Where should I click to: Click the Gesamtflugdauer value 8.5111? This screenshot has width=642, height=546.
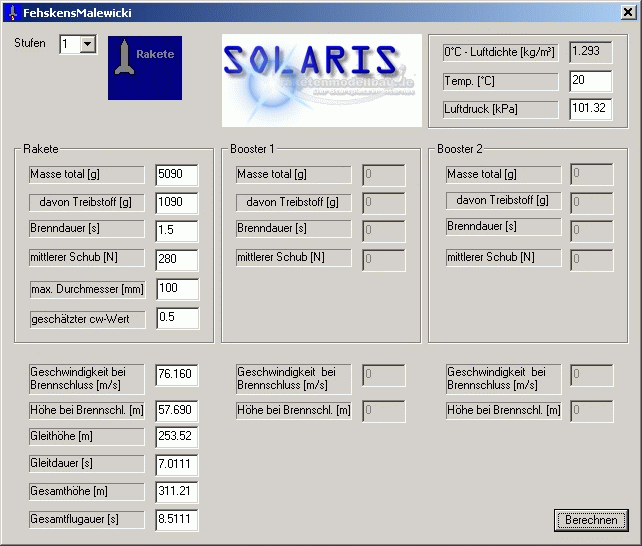[176, 520]
